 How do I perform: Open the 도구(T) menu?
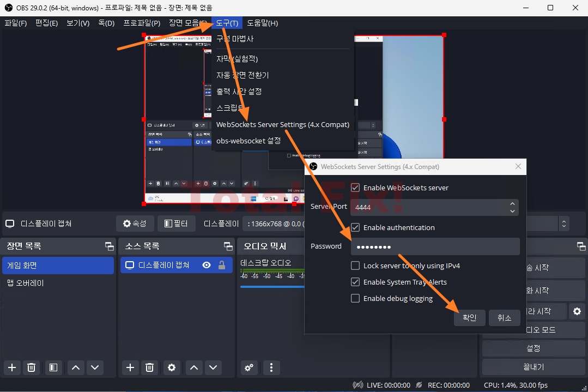[227, 23]
